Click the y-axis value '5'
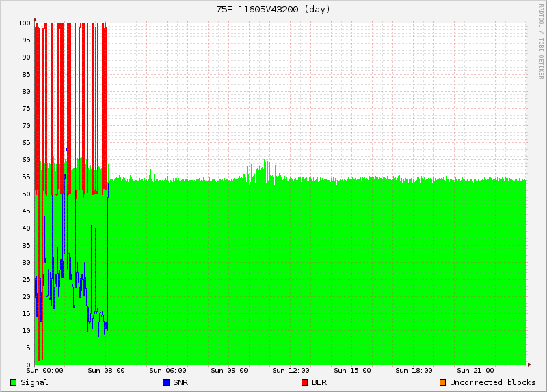This screenshot has width=547, height=392. tap(28, 348)
